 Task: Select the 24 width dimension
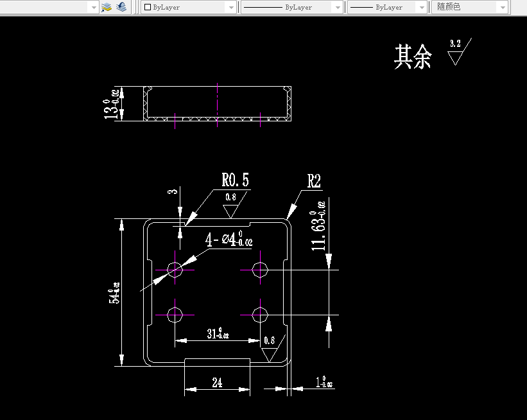coord(216,383)
